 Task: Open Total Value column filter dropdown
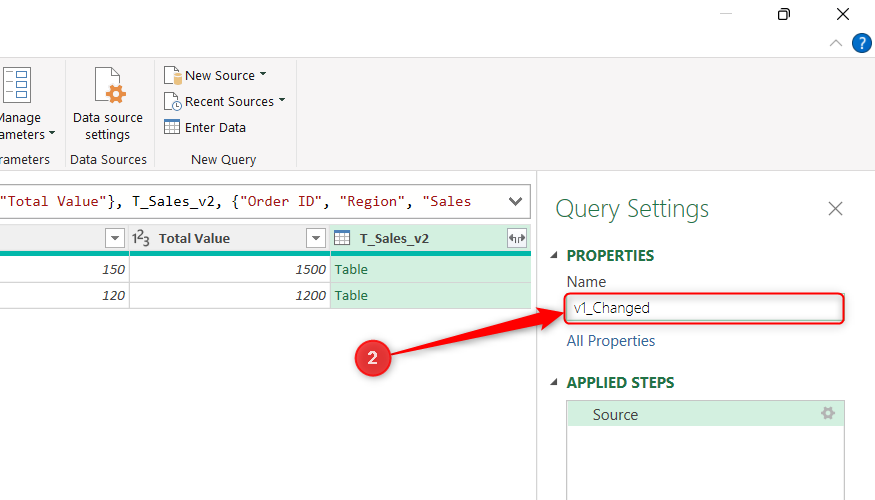[x=315, y=238]
